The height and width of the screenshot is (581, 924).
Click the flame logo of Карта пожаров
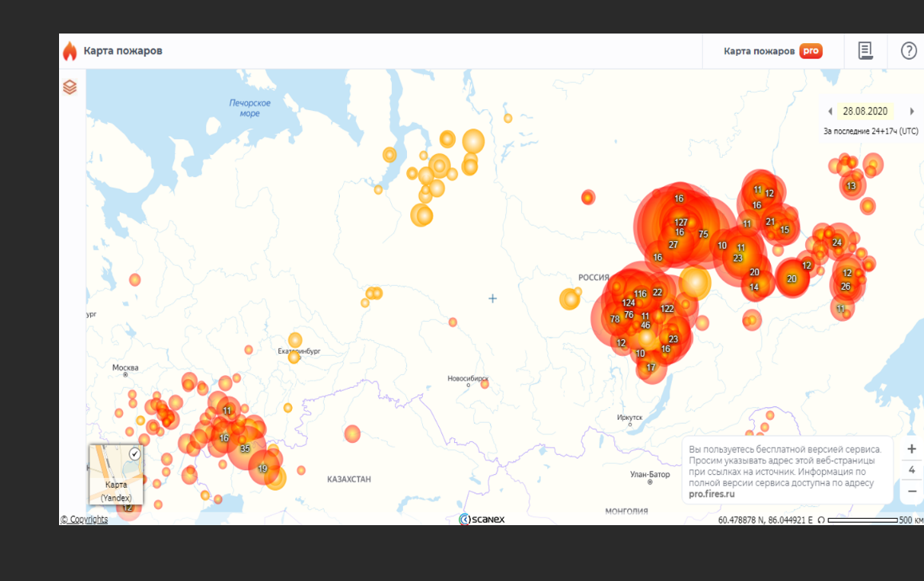pos(70,51)
